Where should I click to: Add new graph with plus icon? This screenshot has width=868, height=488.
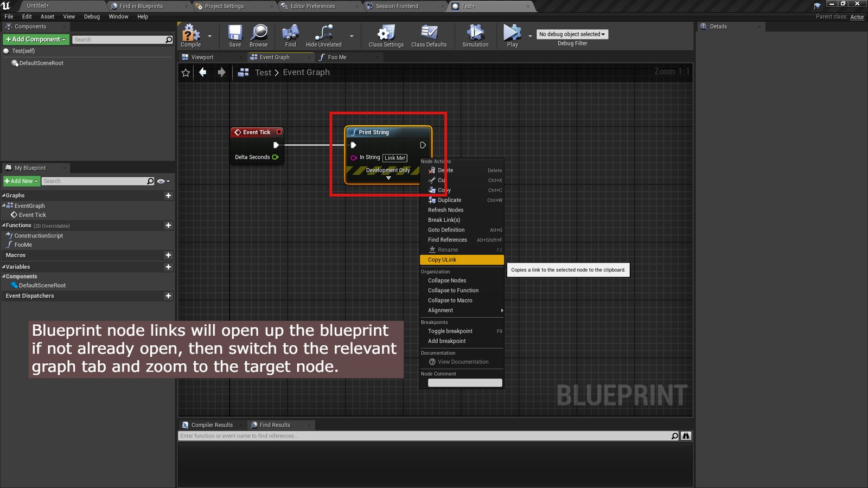[x=168, y=195]
